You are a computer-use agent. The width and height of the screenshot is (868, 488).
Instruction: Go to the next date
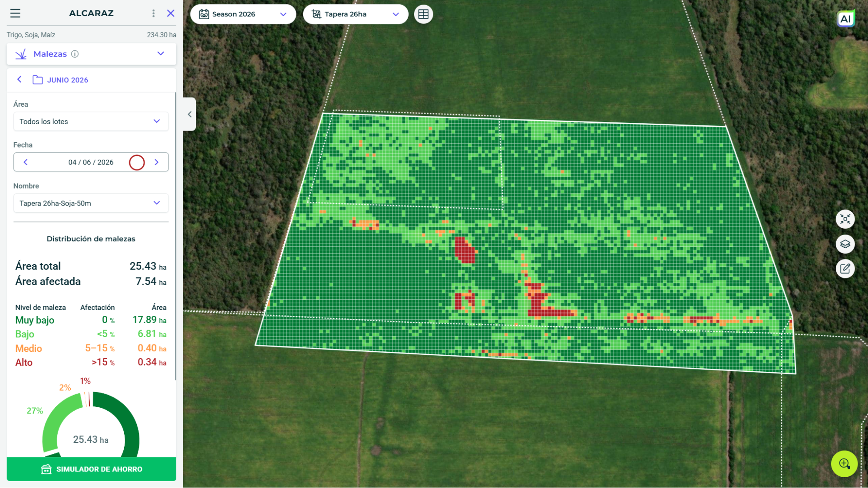pos(157,162)
